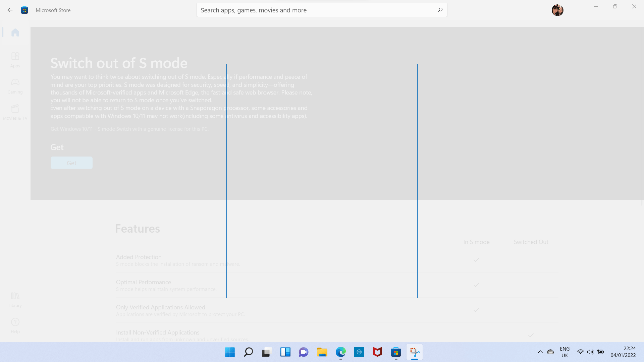The image size is (644, 362).
Task: Click the Microsoft Store logo icon
Action: [24, 10]
